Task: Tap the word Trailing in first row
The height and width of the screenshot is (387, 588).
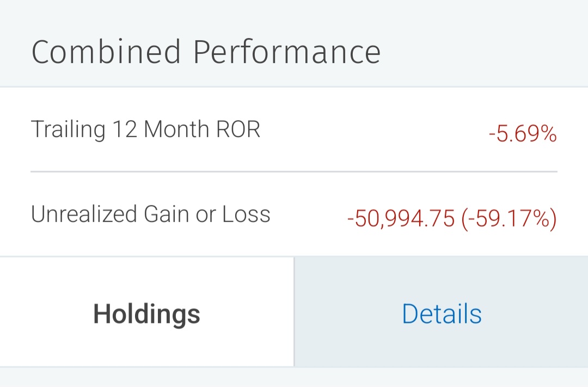Action: pos(68,130)
